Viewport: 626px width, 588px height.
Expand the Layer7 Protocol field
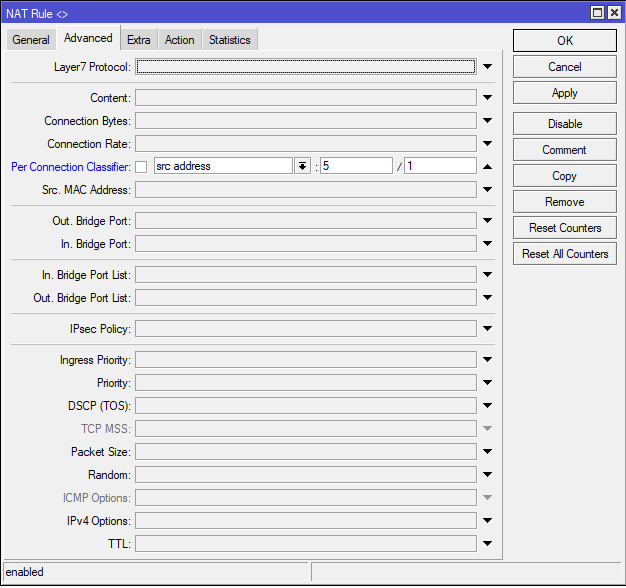(487, 66)
